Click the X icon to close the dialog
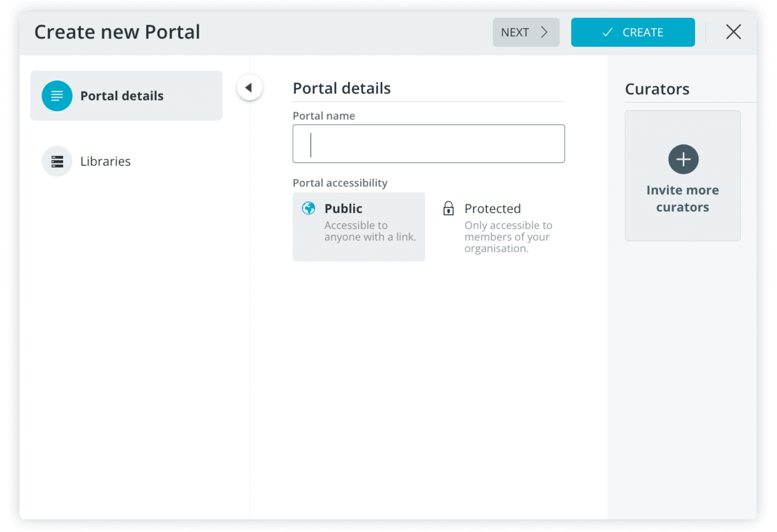777x532 pixels. (x=733, y=32)
